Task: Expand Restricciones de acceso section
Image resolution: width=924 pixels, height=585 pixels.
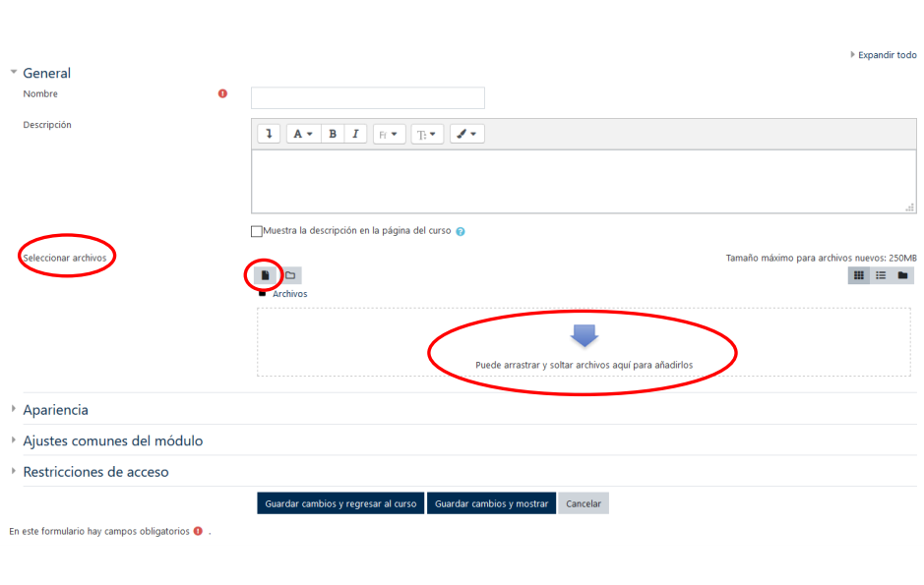Action: pos(95,472)
